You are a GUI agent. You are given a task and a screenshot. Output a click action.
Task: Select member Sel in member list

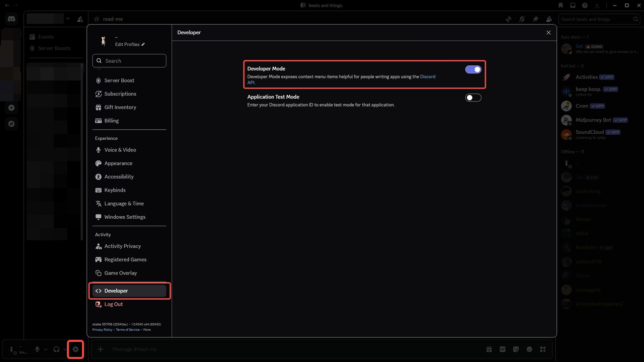(x=600, y=48)
